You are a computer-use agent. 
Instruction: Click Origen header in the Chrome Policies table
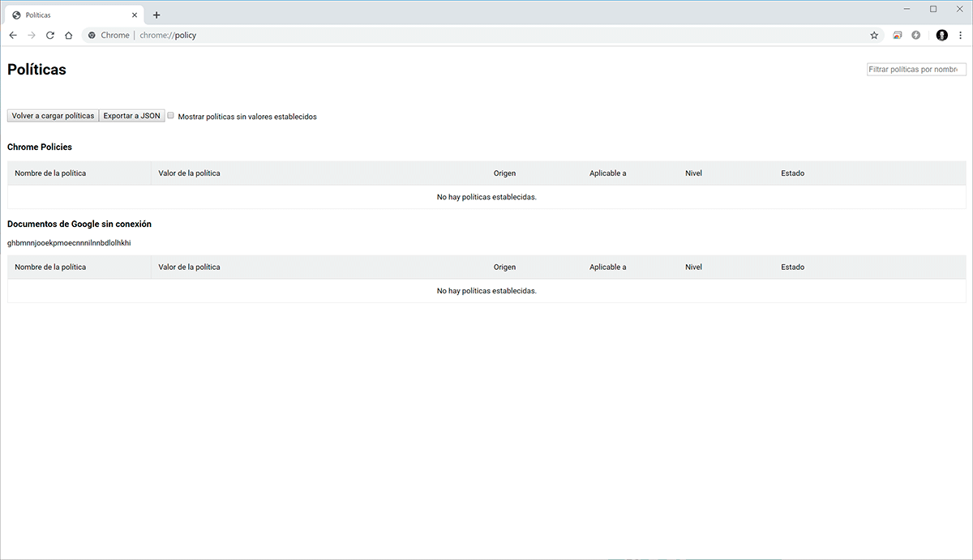pos(504,173)
